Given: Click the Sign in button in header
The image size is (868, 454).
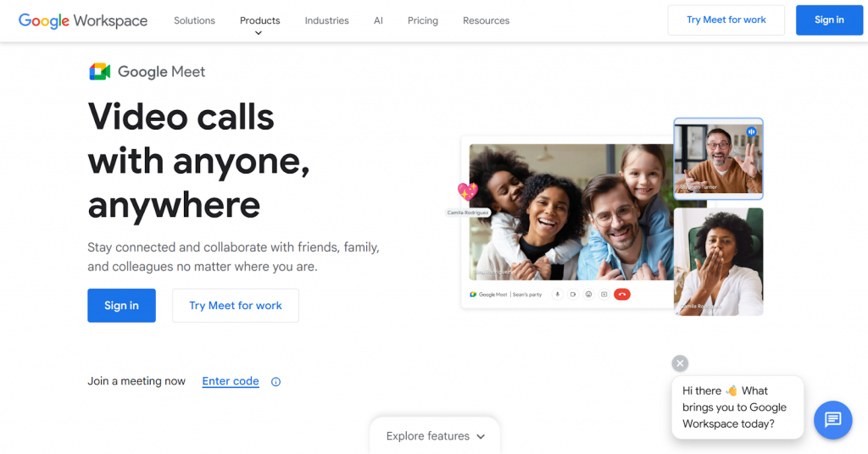Looking at the screenshot, I should pos(829,20).
